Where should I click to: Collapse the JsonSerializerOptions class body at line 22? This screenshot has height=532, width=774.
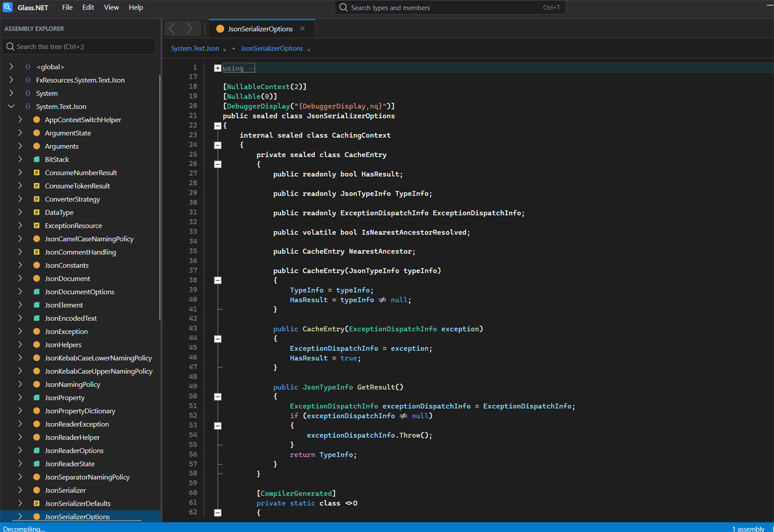[x=217, y=126]
